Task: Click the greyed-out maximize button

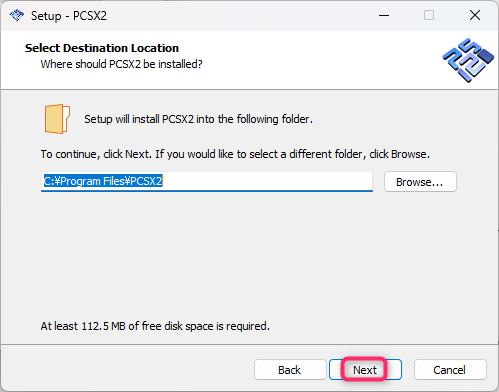Action: [429, 15]
